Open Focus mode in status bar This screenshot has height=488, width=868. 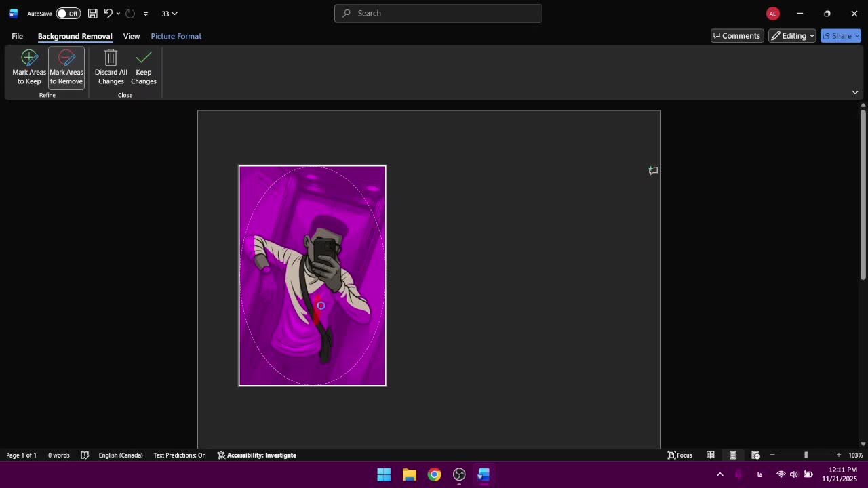[680, 455]
